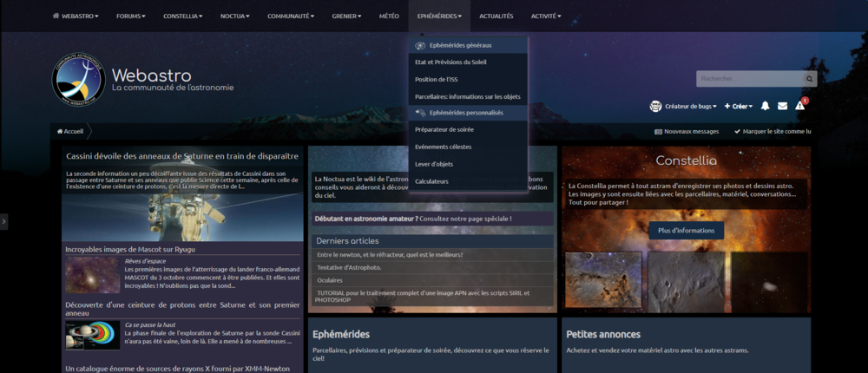Screen dimensions: 868x373
Task: Open the NOCTUA dropdown menu
Action: pos(234,16)
